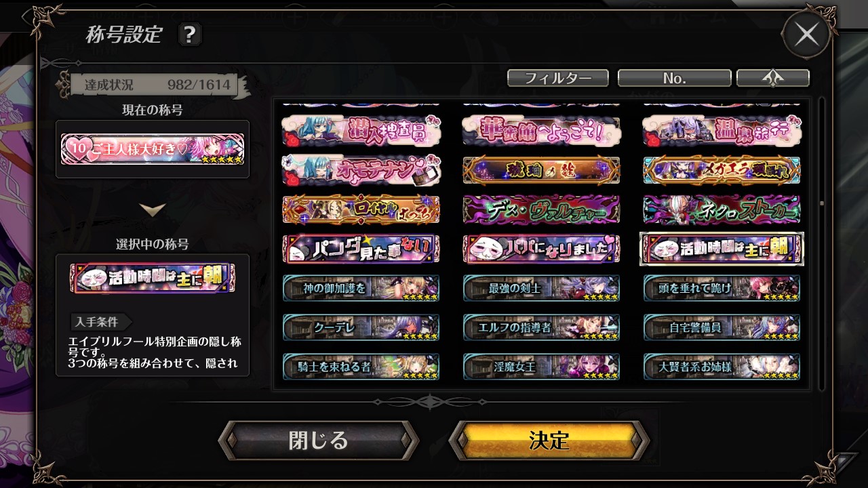Viewport: 868px width, 488px height.
Task: Confirm with the 決定 button
Action: coord(549,441)
